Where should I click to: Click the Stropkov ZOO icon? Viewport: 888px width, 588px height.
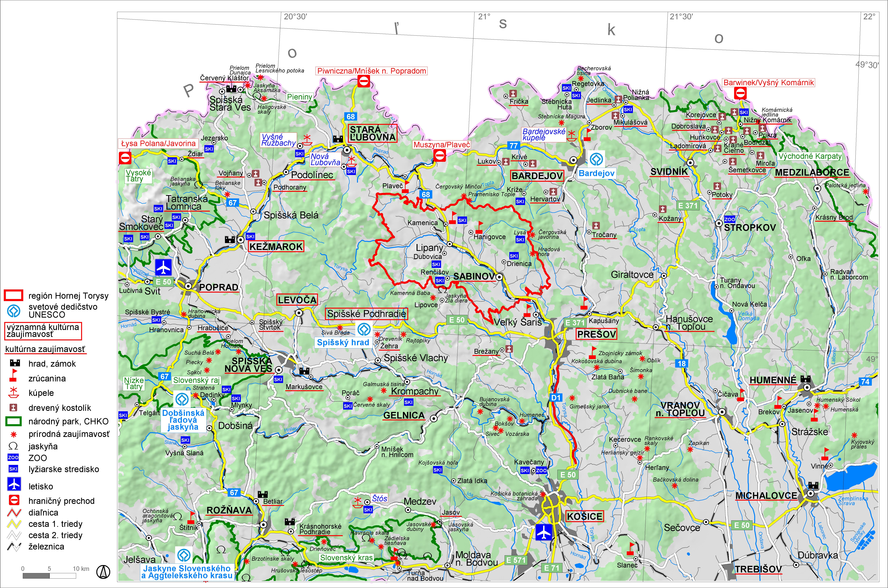(x=729, y=219)
